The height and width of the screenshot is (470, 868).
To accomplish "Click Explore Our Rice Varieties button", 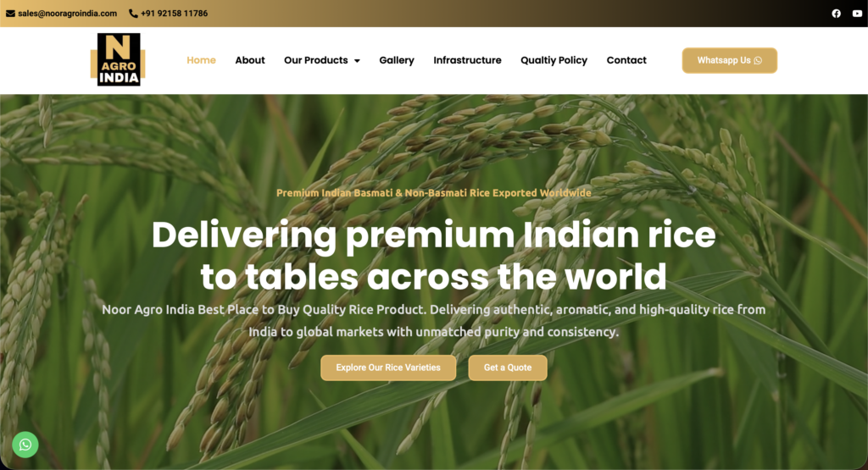I will 388,368.
